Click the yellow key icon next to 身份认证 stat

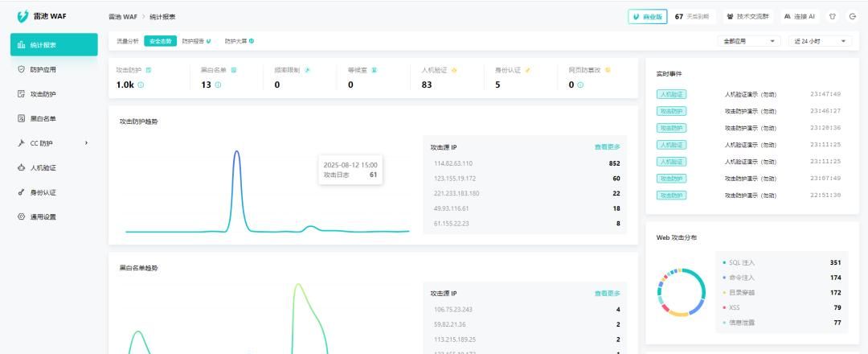pyautogui.click(x=528, y=70)
